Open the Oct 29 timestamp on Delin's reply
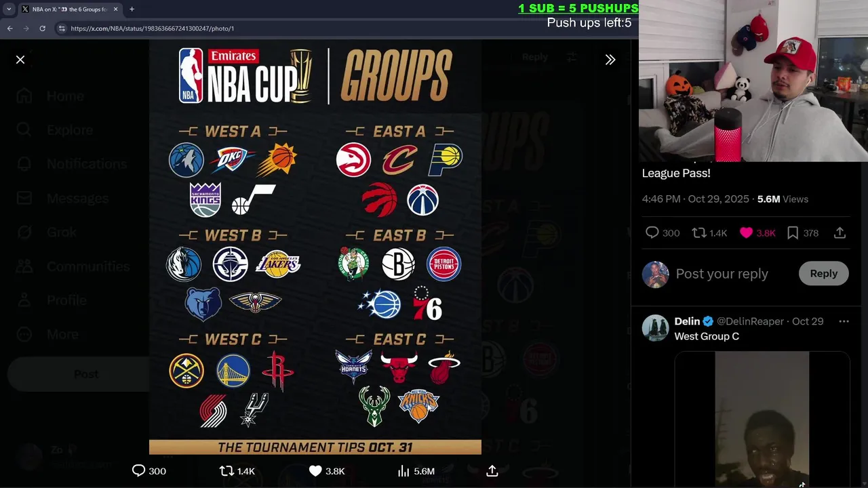868x488 pixels. [808, 321]
